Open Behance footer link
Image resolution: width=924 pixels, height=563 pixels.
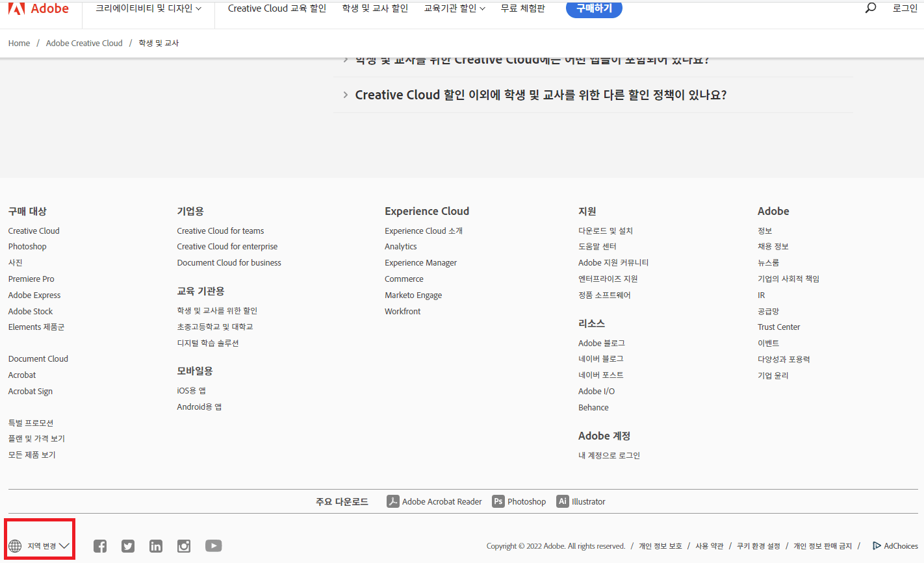(593, 408)
